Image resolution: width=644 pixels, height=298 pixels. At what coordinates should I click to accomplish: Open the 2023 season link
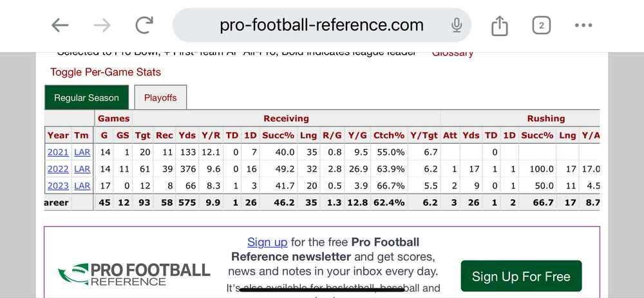(57, 186)
